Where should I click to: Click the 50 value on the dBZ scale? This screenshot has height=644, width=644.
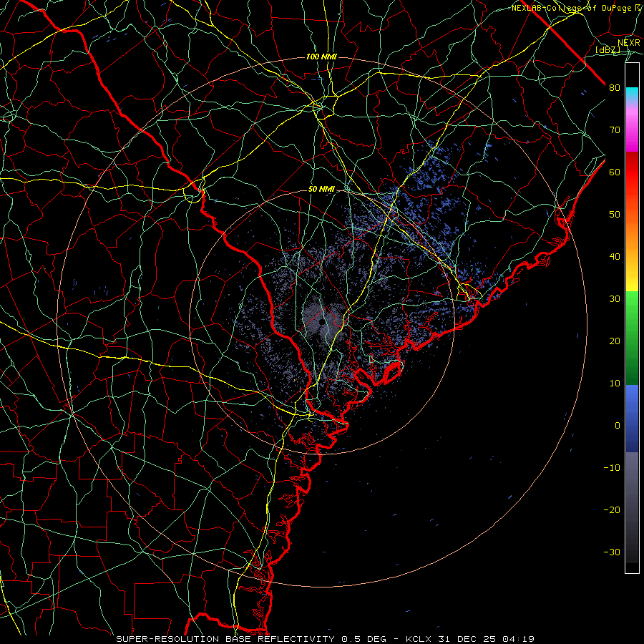(615, 215)
